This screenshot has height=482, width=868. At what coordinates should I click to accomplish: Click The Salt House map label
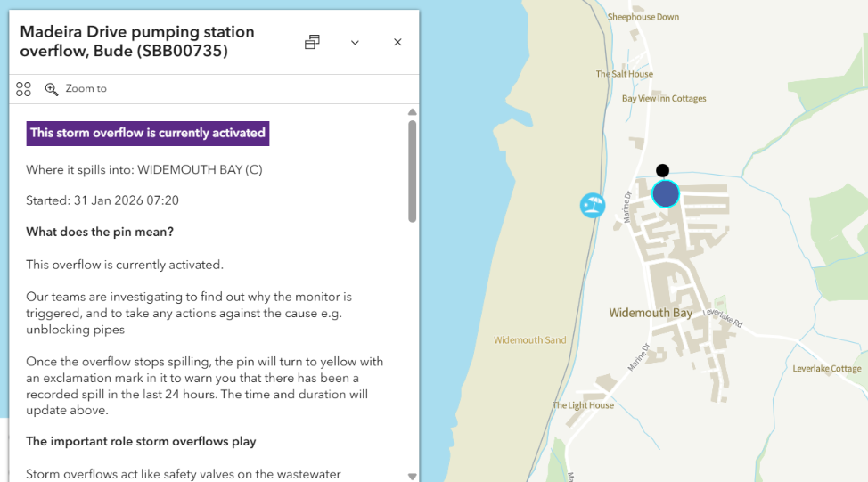click(x=625, y=74)
